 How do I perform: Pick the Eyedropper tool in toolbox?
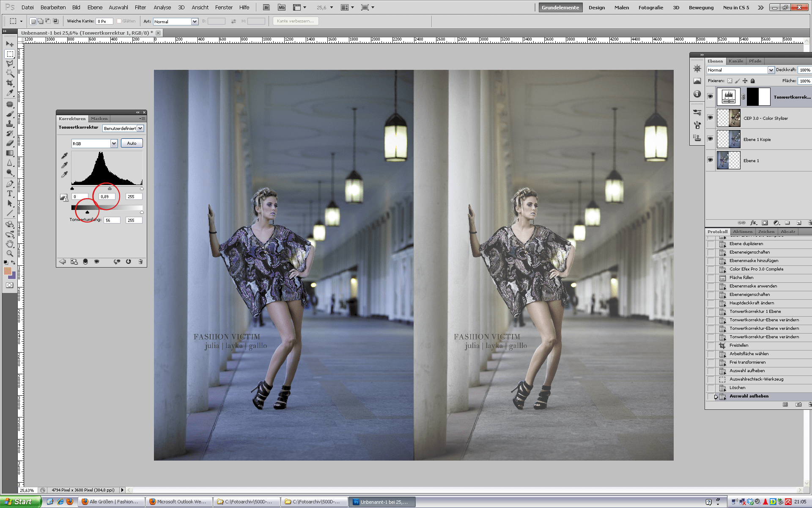[10, 93]
